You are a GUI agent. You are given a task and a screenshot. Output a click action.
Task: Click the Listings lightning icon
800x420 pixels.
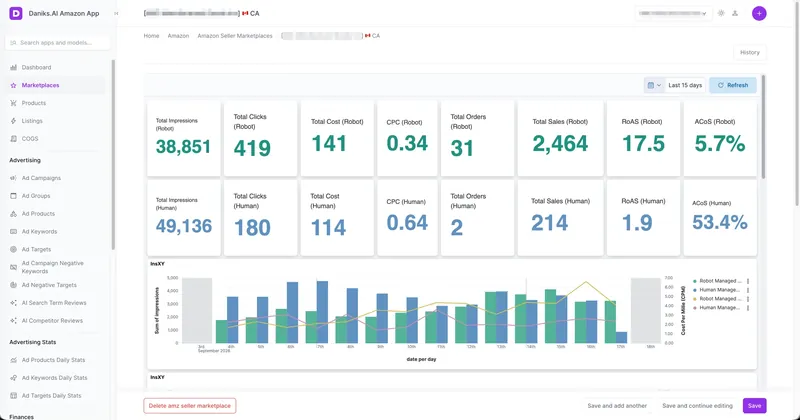click(x=13, y=121)
